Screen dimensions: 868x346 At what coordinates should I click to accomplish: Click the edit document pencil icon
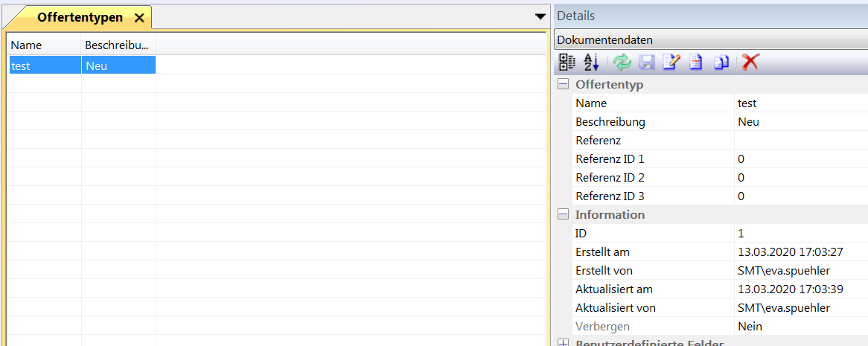(671, 63)
